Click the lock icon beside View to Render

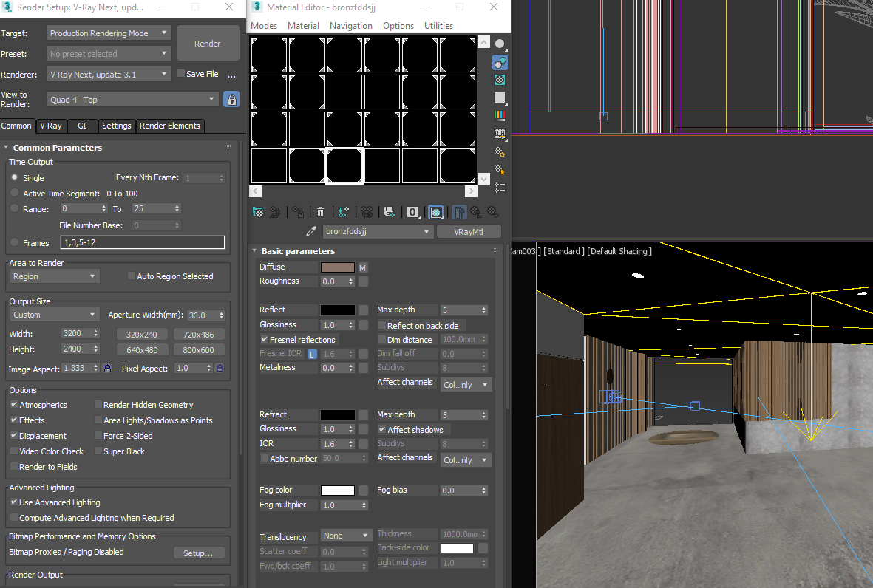coord(231,100)
